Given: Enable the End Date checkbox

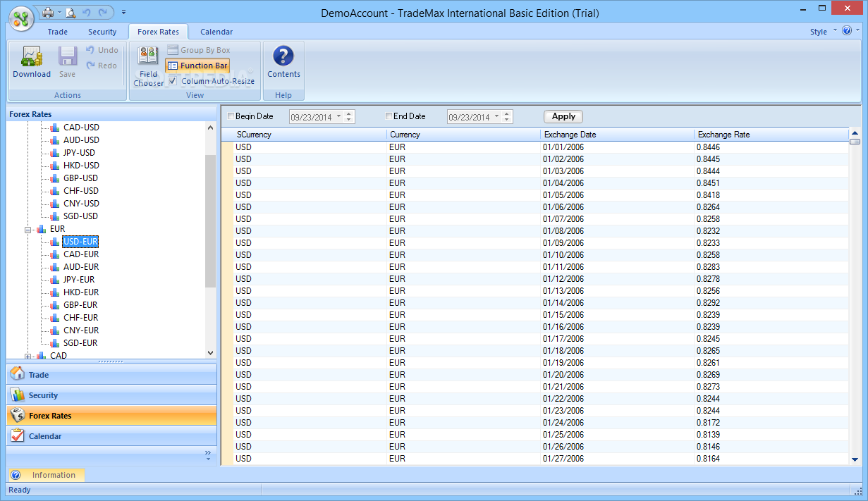Looking at the screenshot, I should click(389, 116).
